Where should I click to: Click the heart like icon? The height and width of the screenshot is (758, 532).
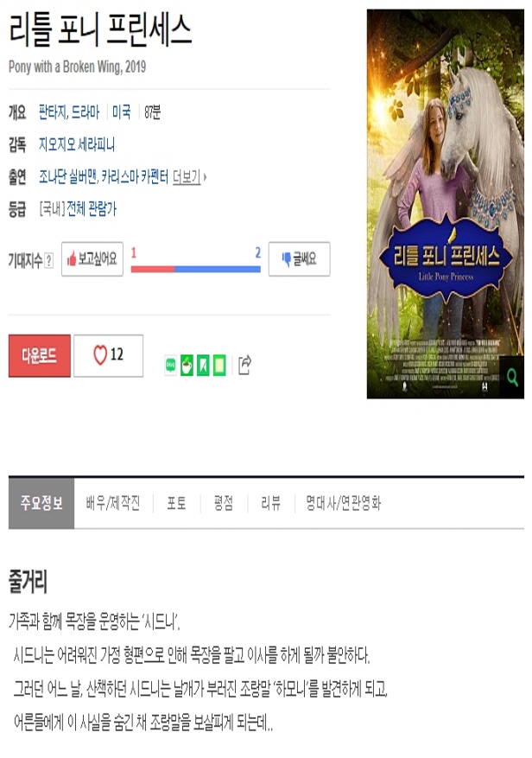[x=100, y=355]
